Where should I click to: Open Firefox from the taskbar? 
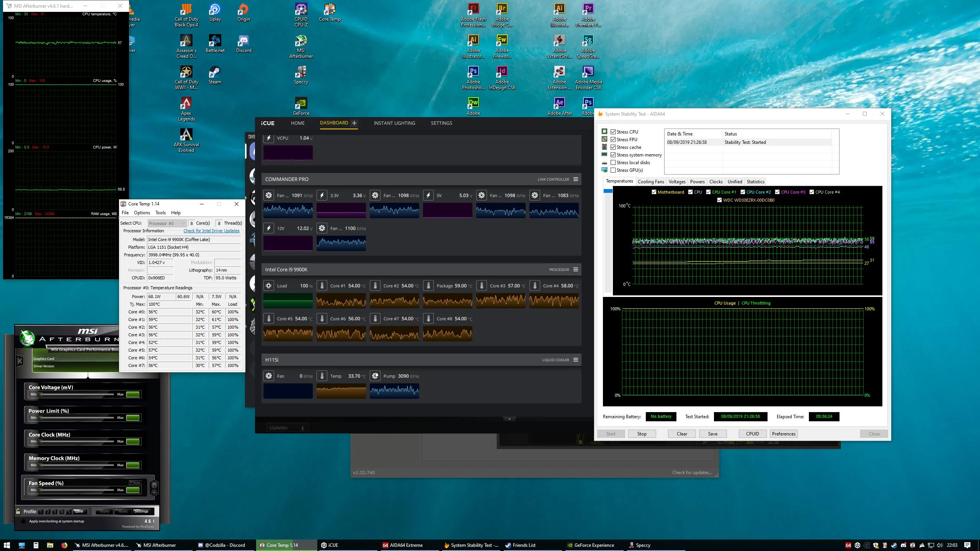pos(64,545)
